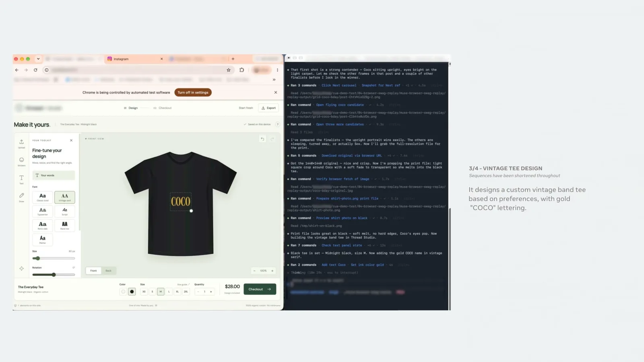Image resolution: width=644 pixels, height=362 pixels.
Task: Open the Upload tool in sidebar
Action: pyautogui.click(x=21, y=143)
